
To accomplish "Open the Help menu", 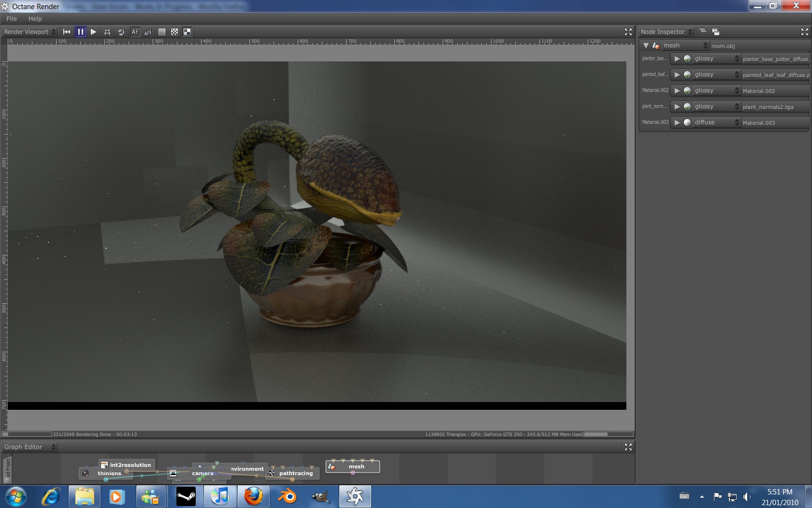I will [x=35, y=19].
